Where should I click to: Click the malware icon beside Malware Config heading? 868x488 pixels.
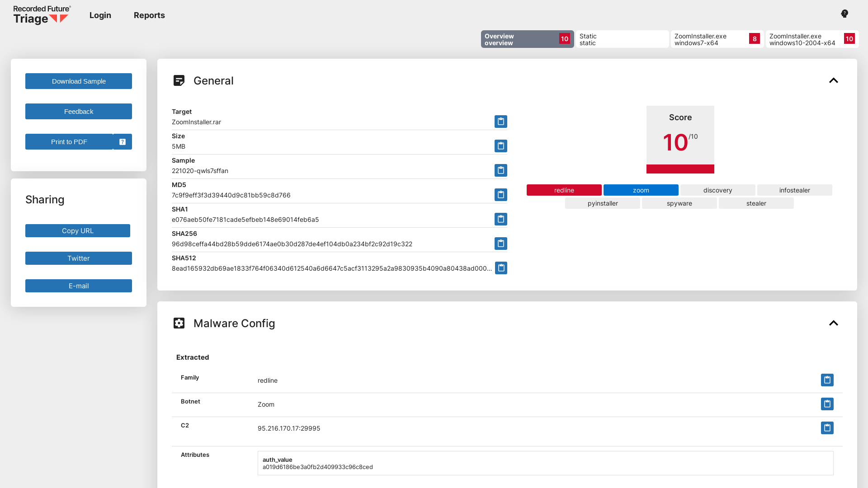click(x=179, y=323)
